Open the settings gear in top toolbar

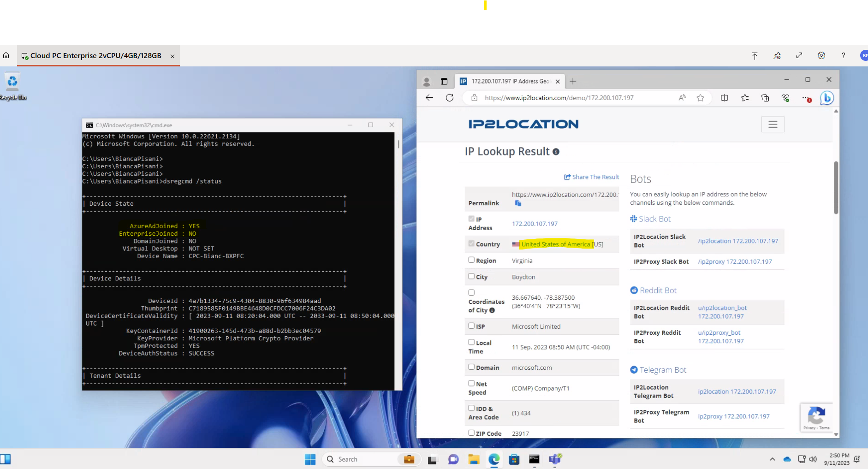821,55
